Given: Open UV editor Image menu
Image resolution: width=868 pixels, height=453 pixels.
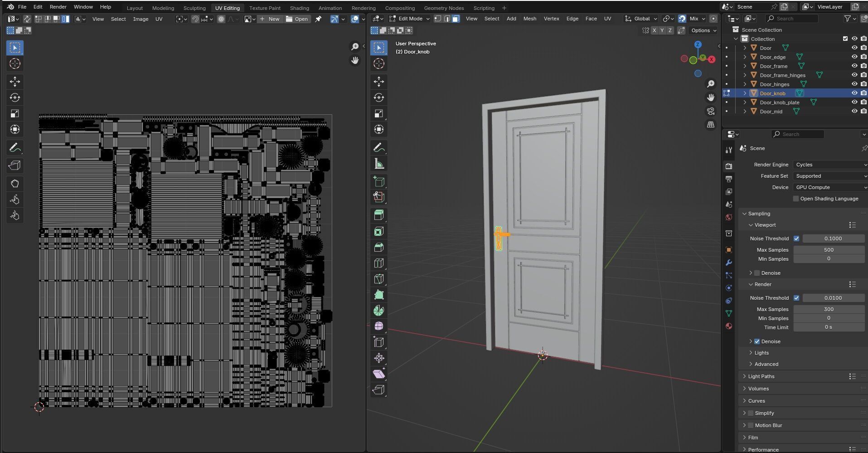Looking at the screenshot, I should (x=141, y=19).
